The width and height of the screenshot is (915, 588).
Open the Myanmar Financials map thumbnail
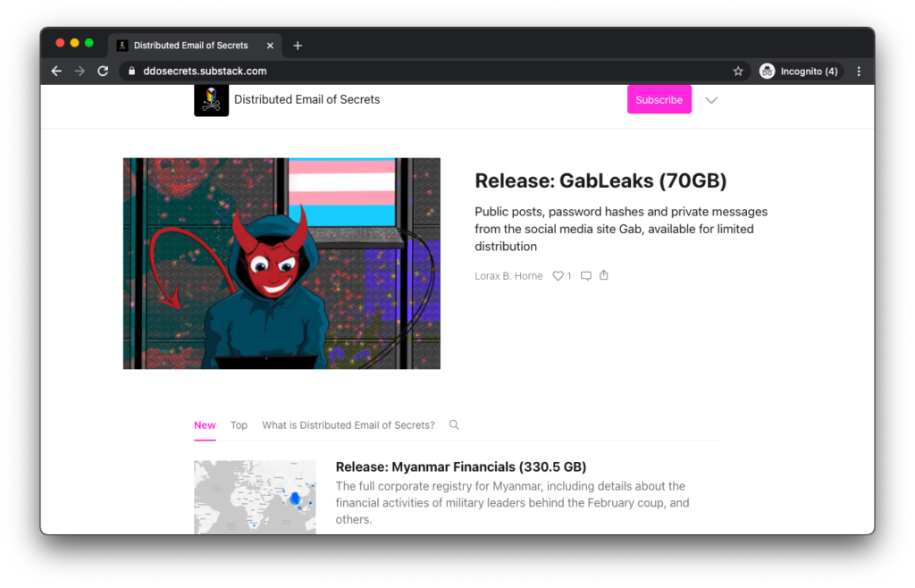255,497
